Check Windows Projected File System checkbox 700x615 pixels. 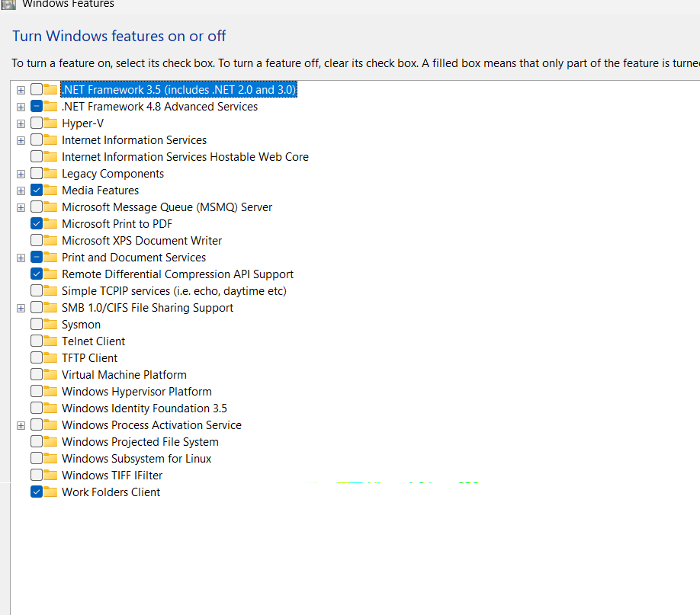(37, 441)
